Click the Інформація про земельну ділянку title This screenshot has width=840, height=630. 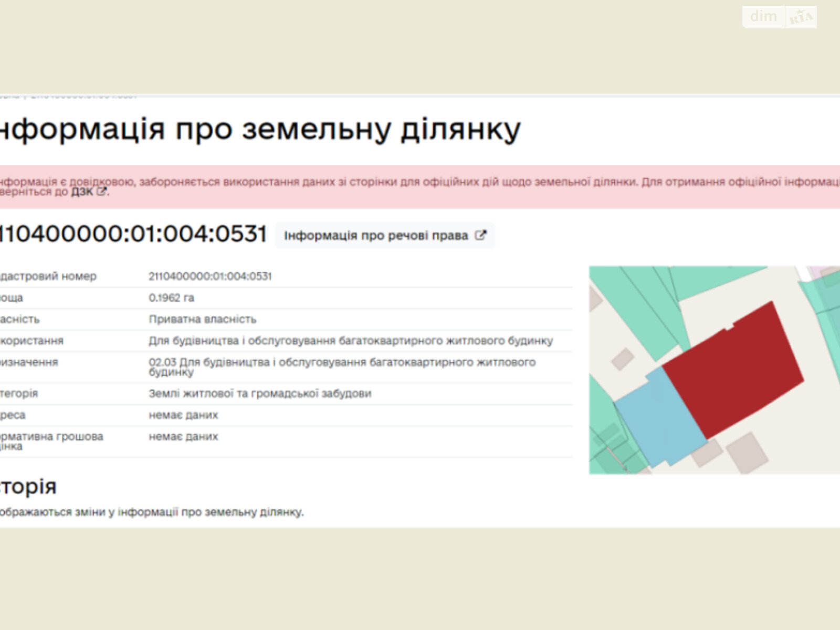260,130
